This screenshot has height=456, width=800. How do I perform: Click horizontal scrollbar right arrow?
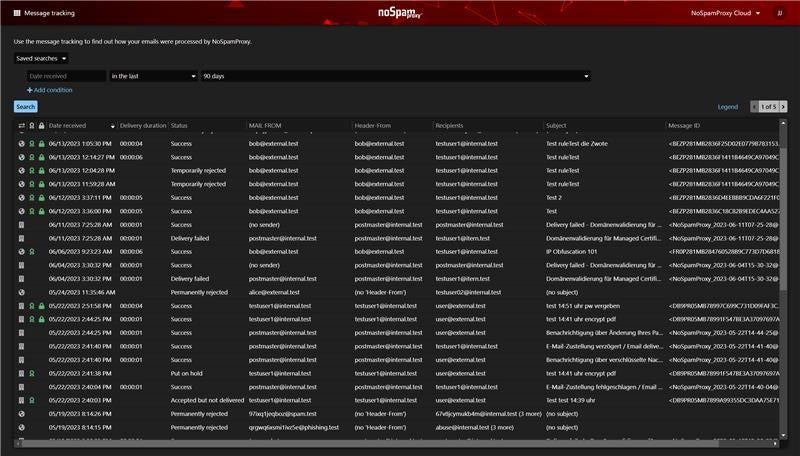click(x=776, y=444)
